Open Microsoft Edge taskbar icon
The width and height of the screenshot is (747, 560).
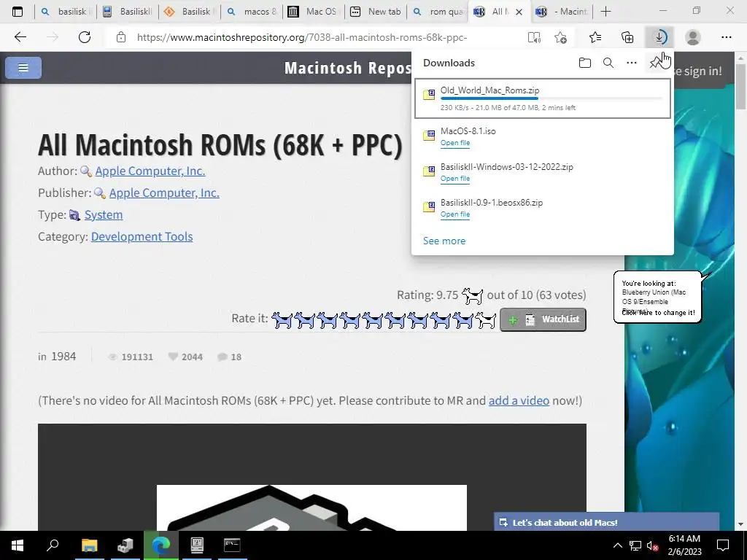(161, 545)
